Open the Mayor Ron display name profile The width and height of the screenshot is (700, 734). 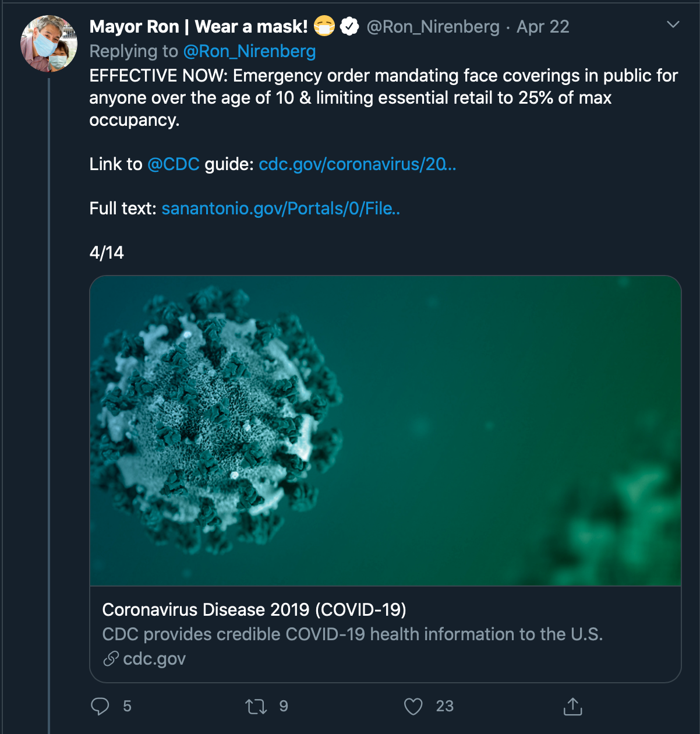199,27
